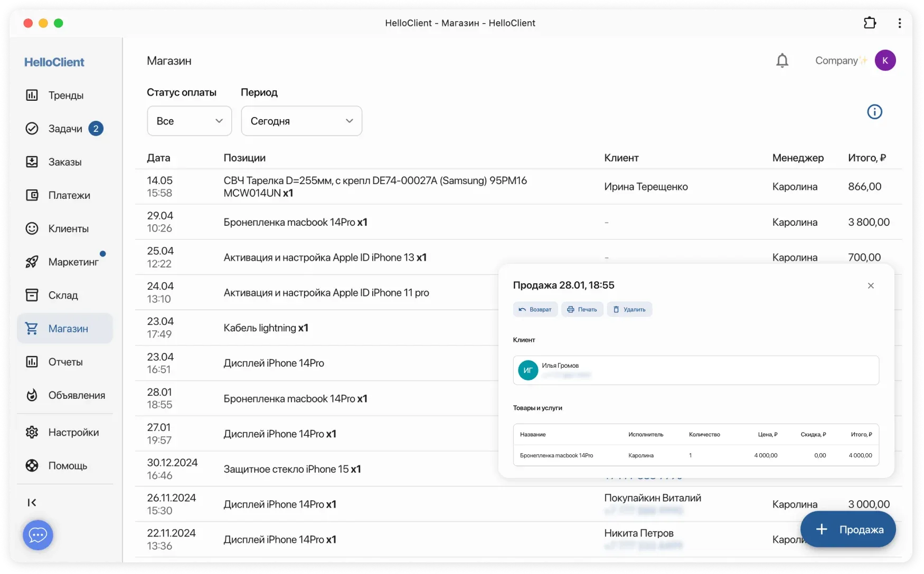The height and width of the screenshot is (574, 924).
Task: Collapse the sidebar with the arrow icon
Action: [x=32, y=502]
